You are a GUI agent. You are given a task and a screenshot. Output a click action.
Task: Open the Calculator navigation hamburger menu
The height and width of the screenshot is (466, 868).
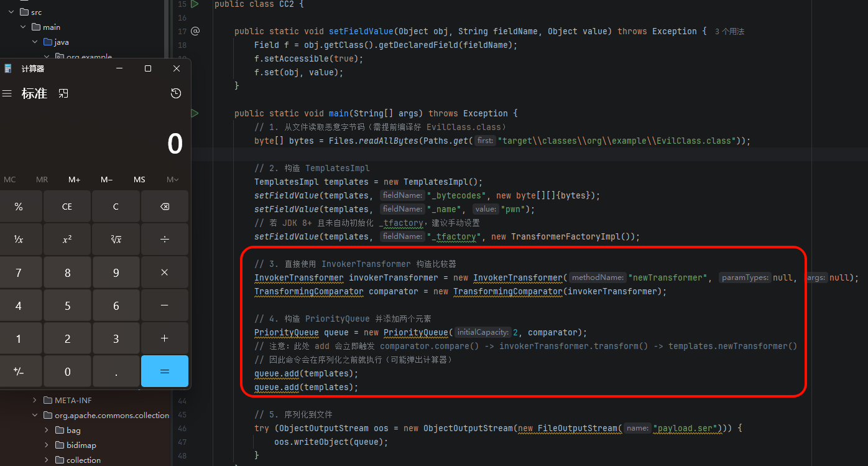[7, 93]
